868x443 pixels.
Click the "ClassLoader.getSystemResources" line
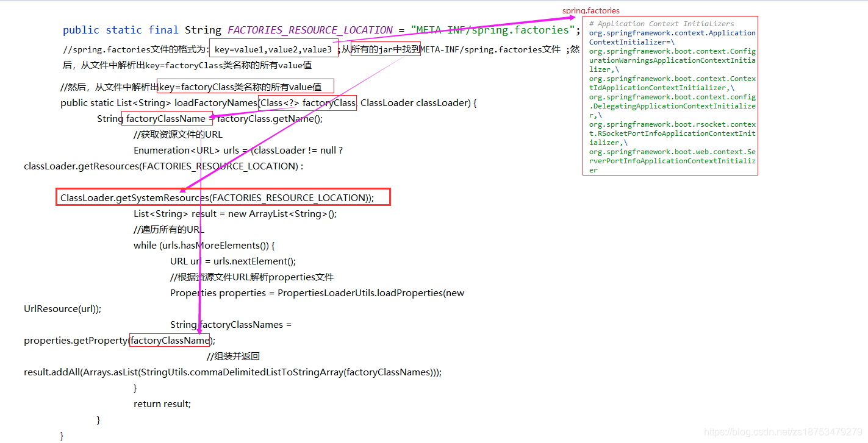point(217,197)
